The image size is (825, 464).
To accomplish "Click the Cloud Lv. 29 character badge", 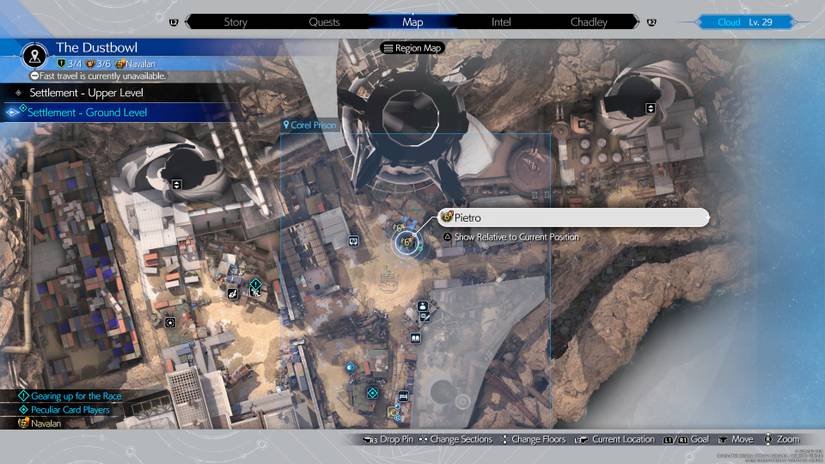I will click(745, 22).
